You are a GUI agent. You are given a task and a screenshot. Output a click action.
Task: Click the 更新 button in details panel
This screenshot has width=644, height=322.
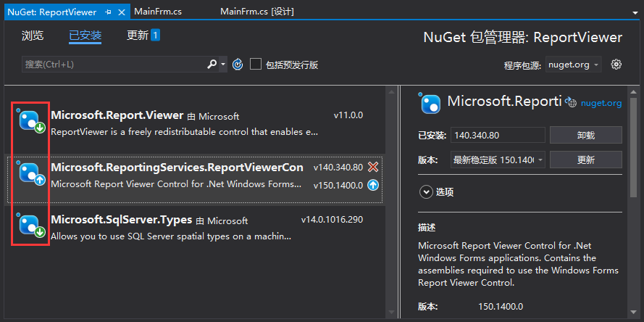click(585, 160)
